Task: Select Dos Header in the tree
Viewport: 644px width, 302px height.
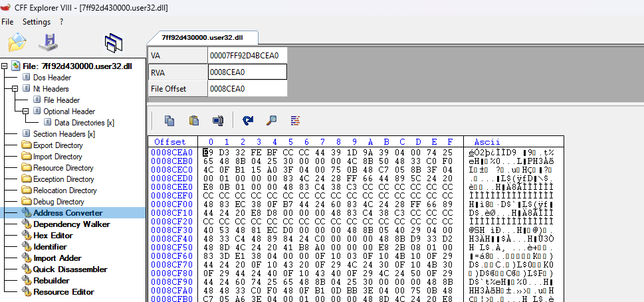Action: (52, 78)
